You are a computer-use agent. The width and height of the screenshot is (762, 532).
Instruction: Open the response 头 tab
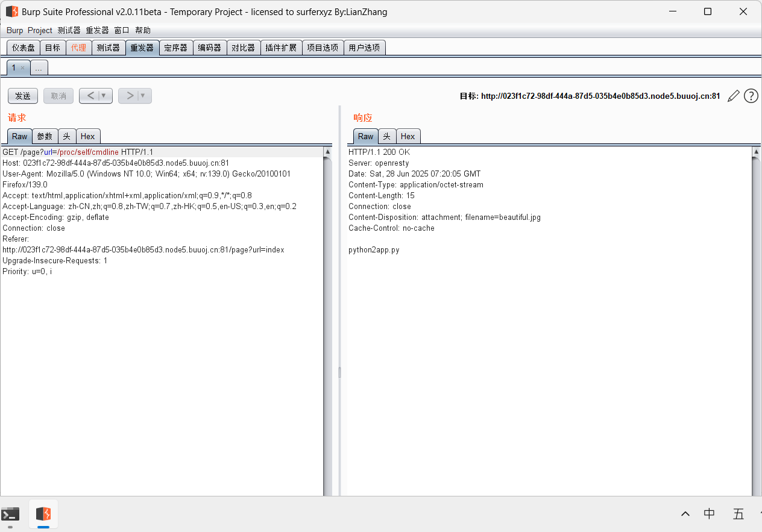pos(387,136)
